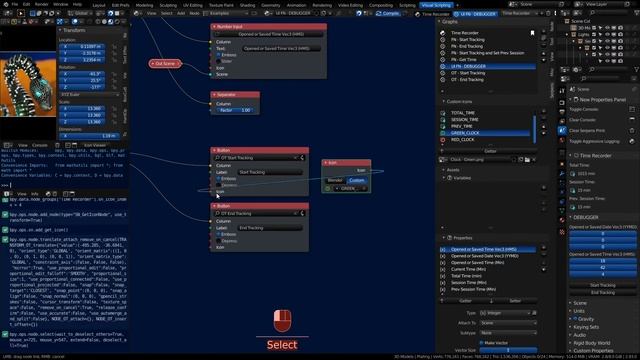This screenshot has height=360, width=640.
Task: Click the bookmark icon on Time Recorder row
Action: (532, 33)
